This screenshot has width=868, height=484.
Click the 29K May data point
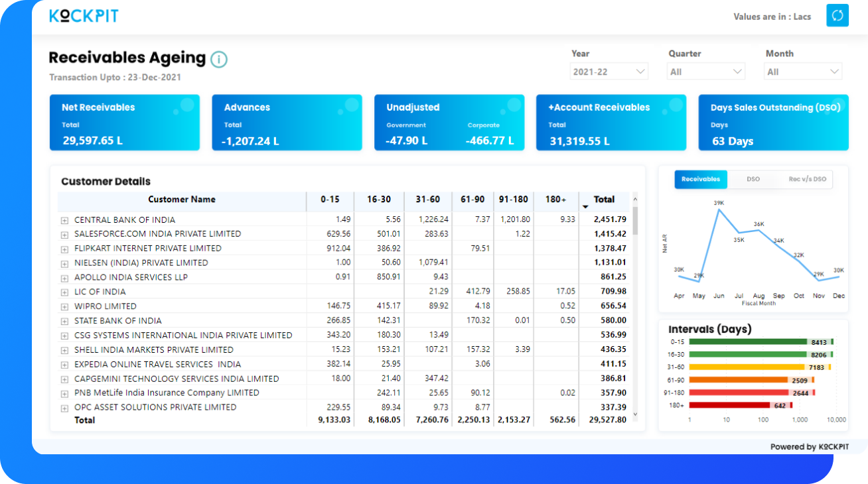click(x=699, y=282)
